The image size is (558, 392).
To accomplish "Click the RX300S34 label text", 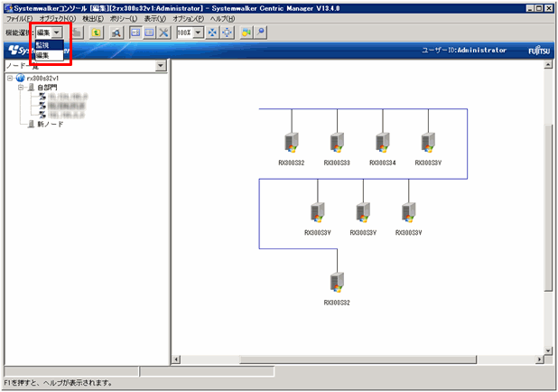I will 383,163.
